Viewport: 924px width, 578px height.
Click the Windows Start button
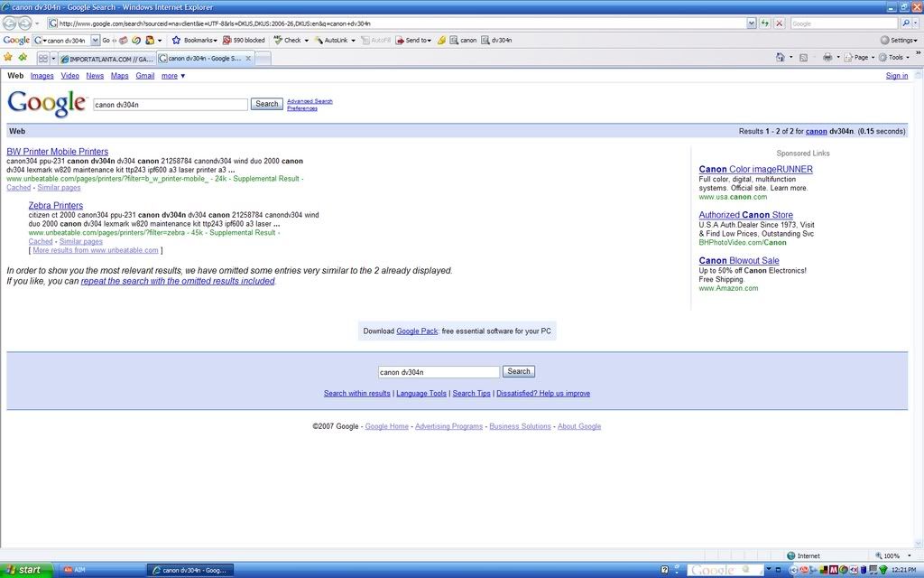pos(24,570)
